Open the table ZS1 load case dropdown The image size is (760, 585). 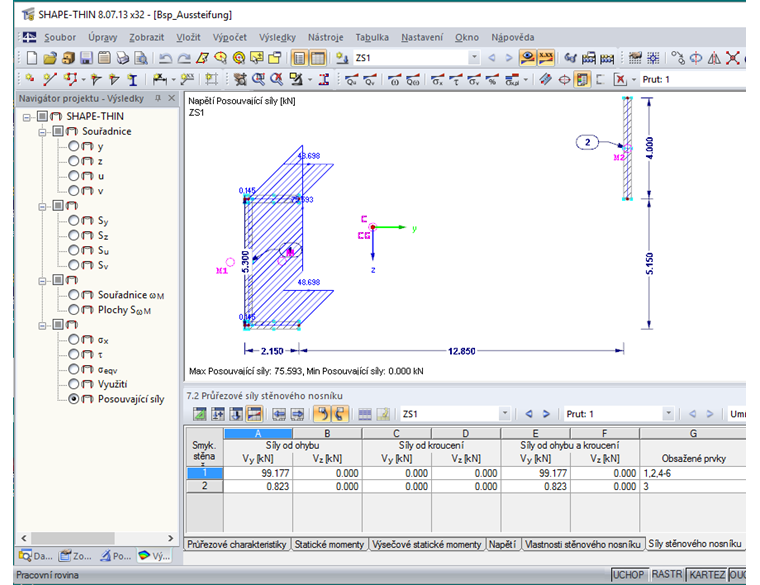[x=505, y=413]
